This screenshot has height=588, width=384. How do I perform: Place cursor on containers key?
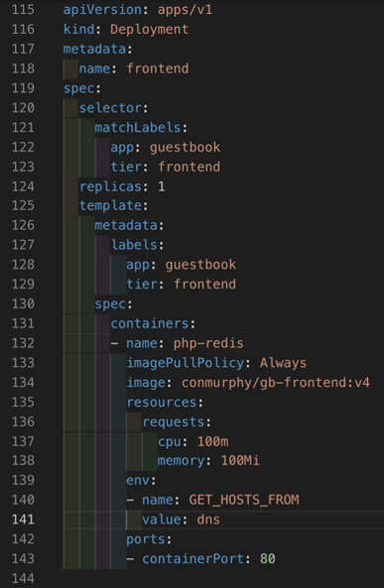point(149,323)
